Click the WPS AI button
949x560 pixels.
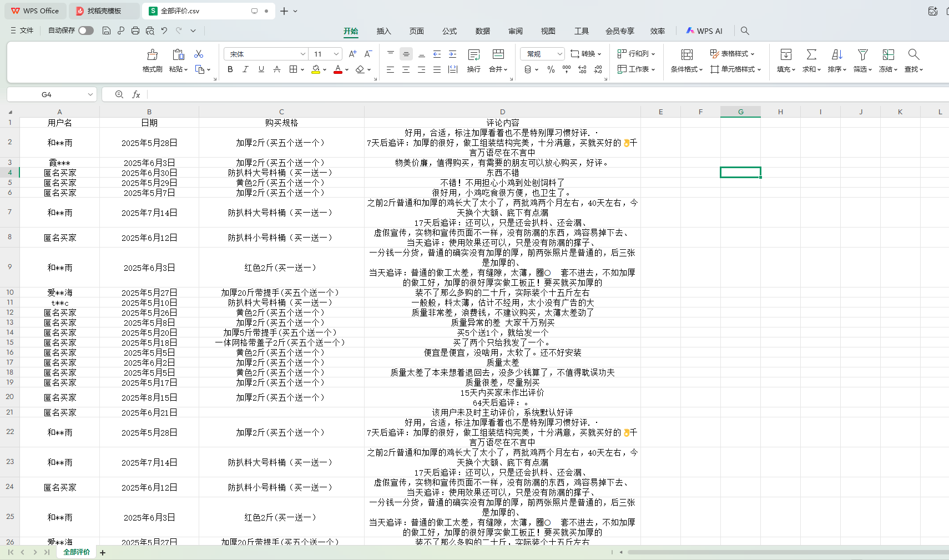[x=704, y=31]
